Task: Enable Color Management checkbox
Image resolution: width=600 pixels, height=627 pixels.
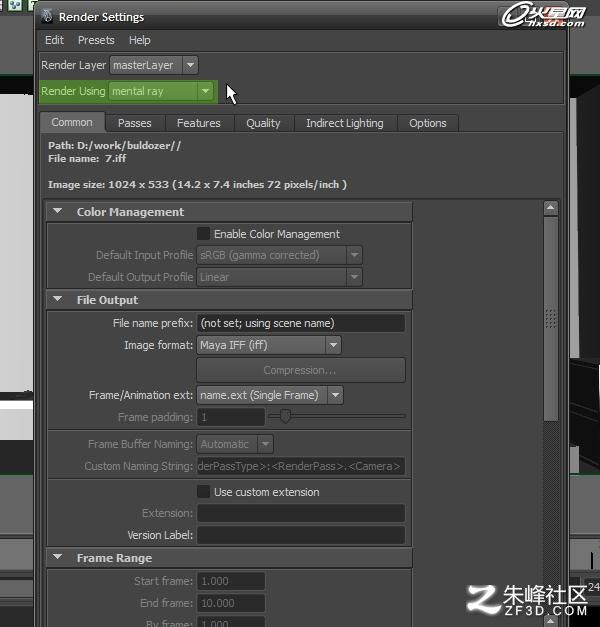Action: coord(203,234)
